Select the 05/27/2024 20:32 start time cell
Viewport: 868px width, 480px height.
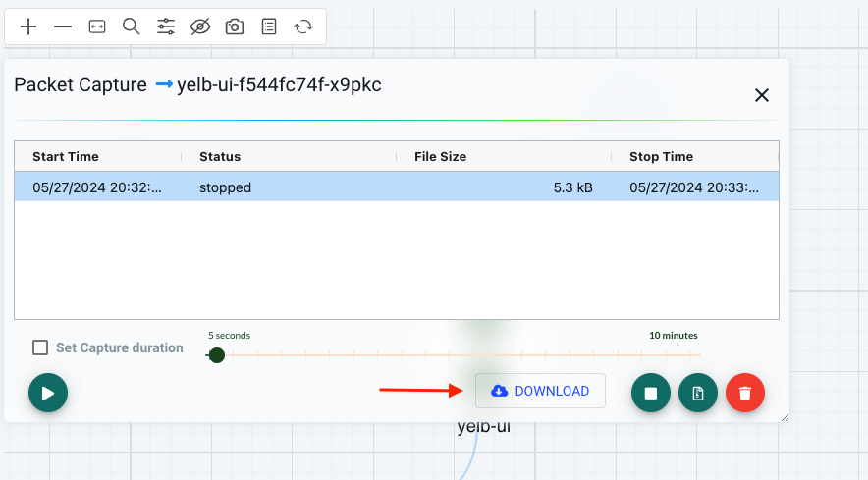pyautogui.click(x=97, y=187)
